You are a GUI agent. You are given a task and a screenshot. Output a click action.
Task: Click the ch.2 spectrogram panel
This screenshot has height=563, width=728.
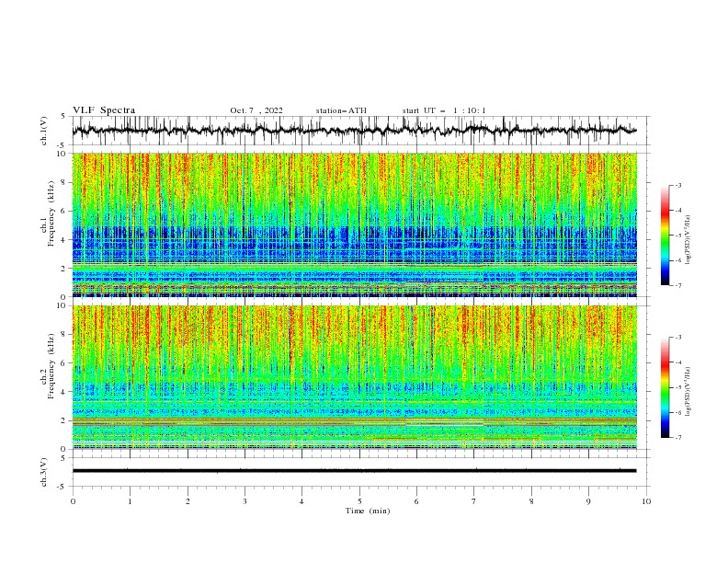[x=354, y=377]
